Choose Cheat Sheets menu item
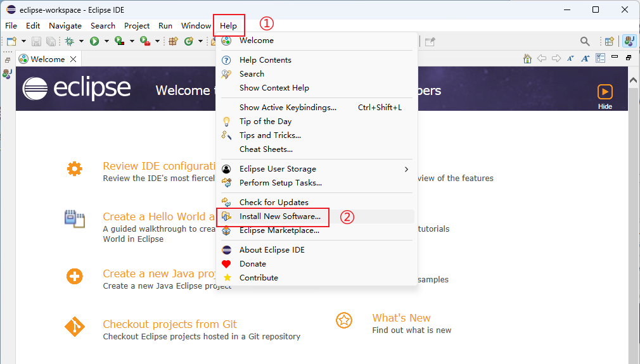The height and width of the screenshot is (364, 640). tap(317, 149)
